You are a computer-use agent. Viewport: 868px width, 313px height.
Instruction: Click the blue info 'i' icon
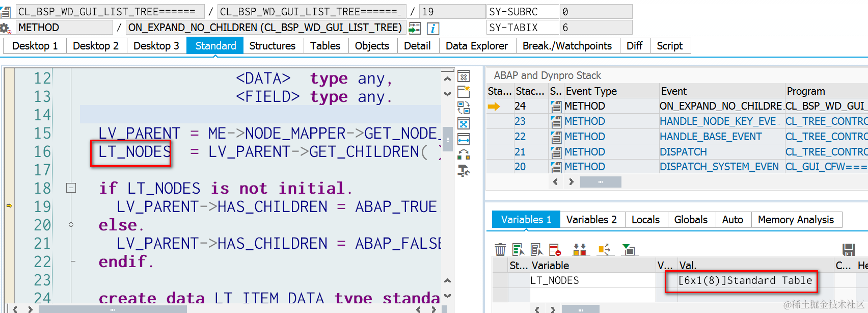point(432,28)
